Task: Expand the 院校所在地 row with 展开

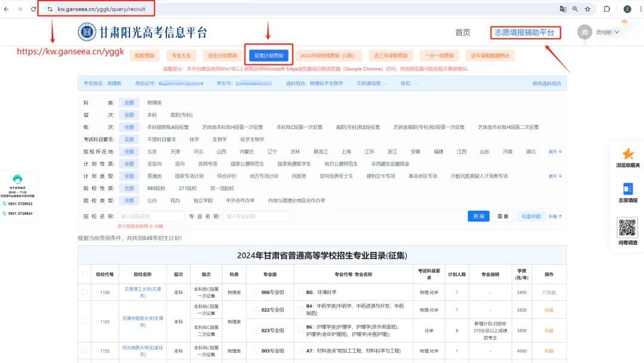Action: (555, 151)
